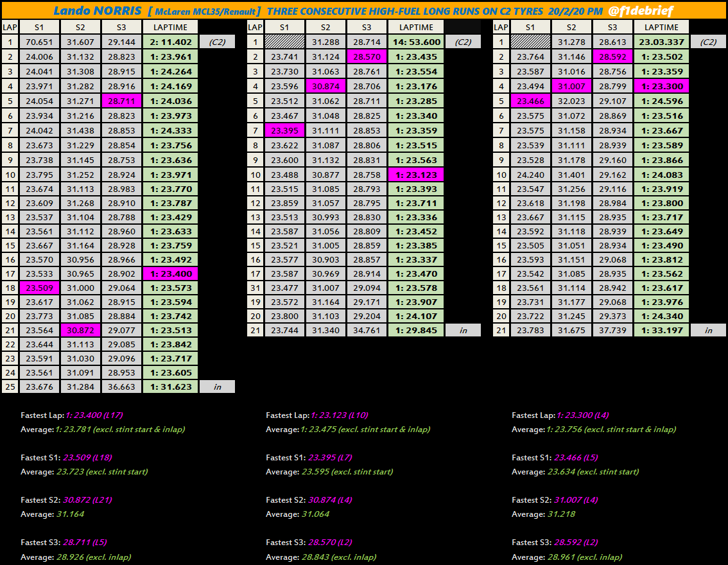The width and height of the screenshot is (728, 565).
Task: Click "Fastest Lap: 1: 23.400 (L17)" summary text
Action: 72,415
